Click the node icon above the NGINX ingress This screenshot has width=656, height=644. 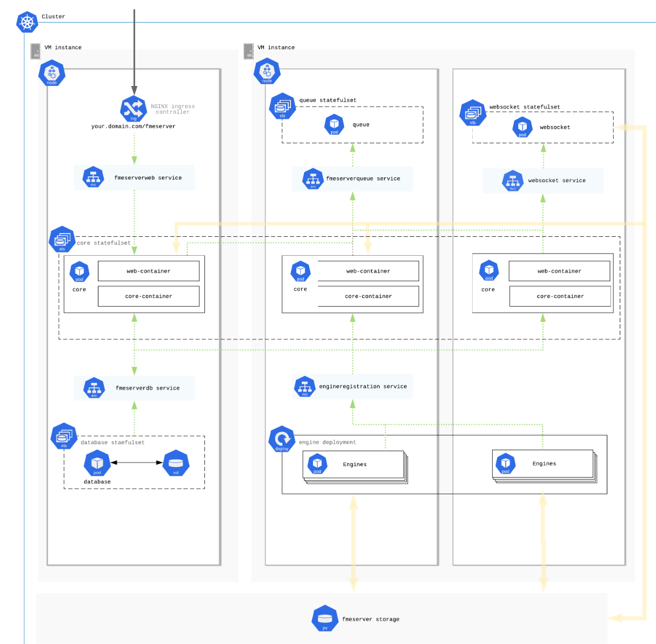pos(52,74)
